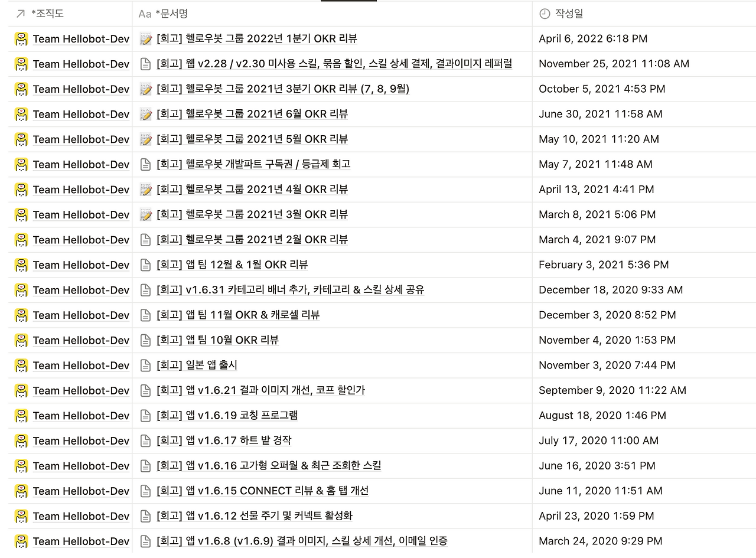
Task: Open the *조직도 column header menu
Action: tap(70, 14)
